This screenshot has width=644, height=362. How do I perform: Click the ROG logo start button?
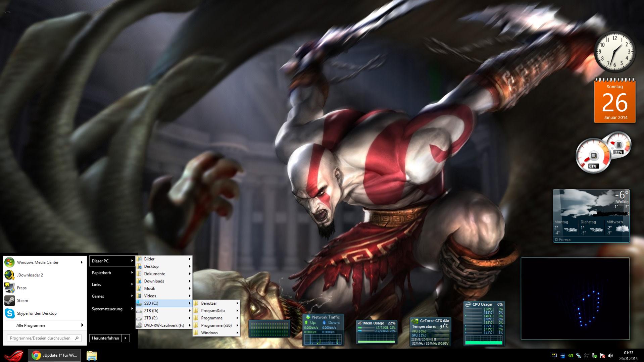14,355
